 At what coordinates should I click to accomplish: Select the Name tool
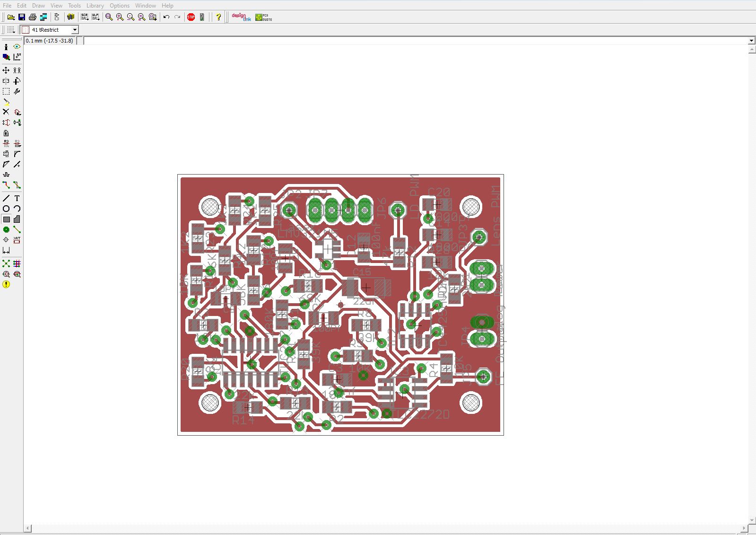coord(6,143)
